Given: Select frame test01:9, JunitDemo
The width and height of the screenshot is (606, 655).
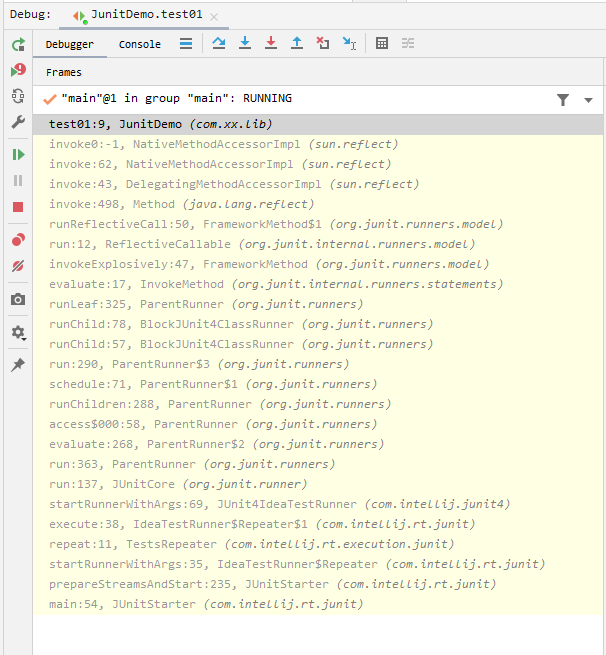Looking at the screenshot, I should [318, 124].
